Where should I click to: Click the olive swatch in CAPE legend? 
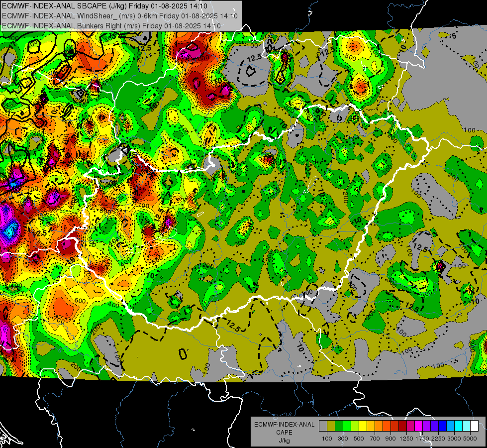331,426
